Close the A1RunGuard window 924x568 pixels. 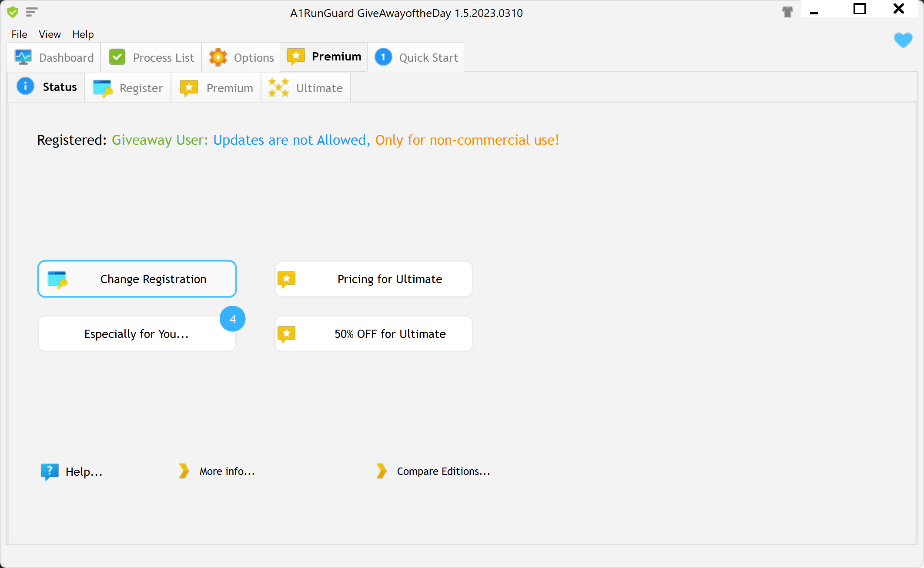tap(899, 9)
